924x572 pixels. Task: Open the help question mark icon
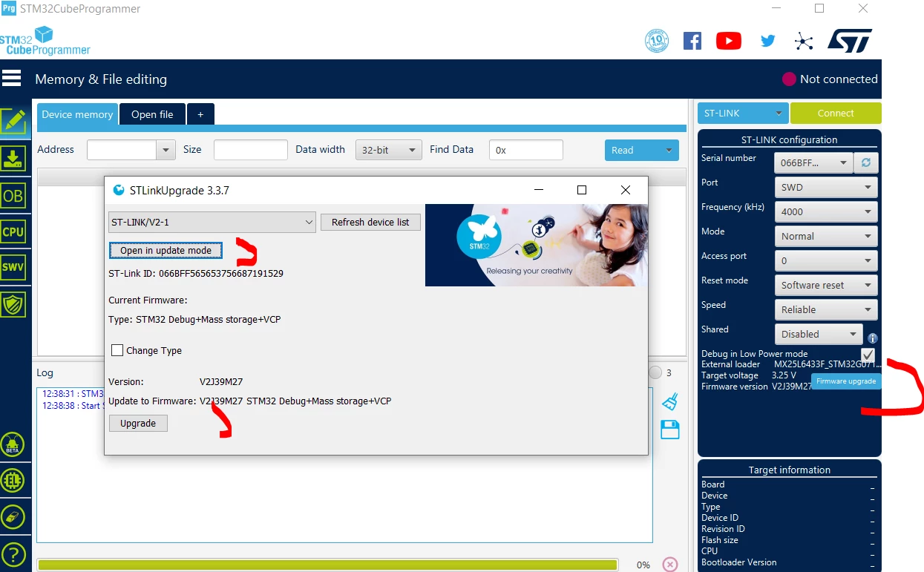tap(13, 554)
